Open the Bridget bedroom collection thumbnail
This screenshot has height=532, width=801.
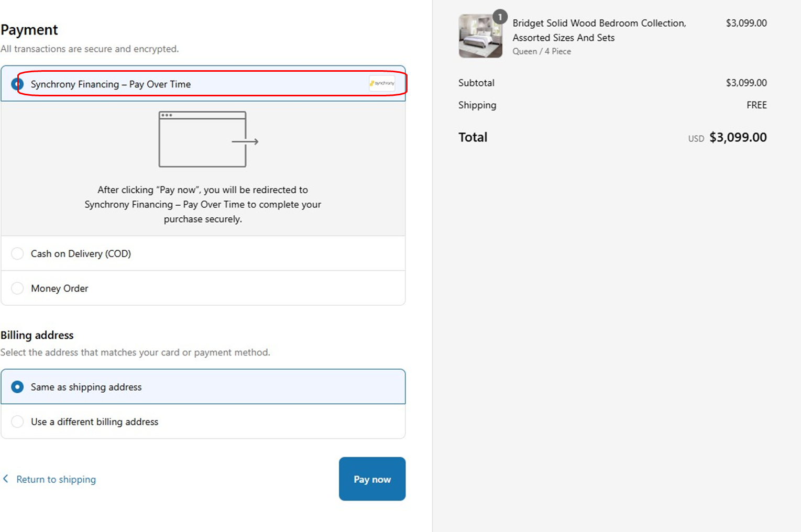(x=480, y=36)
